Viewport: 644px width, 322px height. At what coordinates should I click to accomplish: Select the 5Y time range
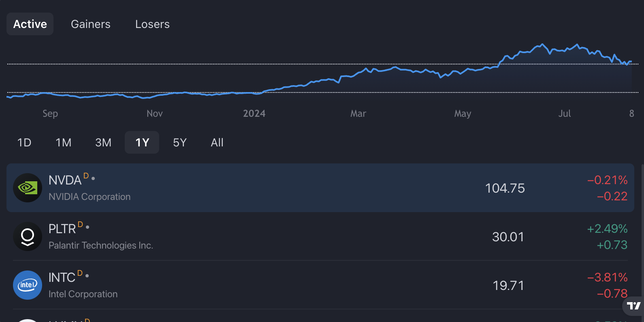point(180,142)
